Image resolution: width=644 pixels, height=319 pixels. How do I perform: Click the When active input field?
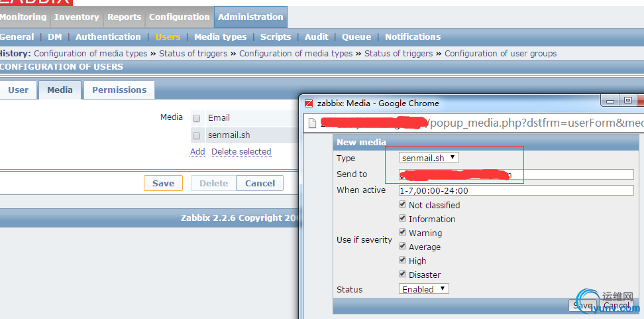pos(516,190)
